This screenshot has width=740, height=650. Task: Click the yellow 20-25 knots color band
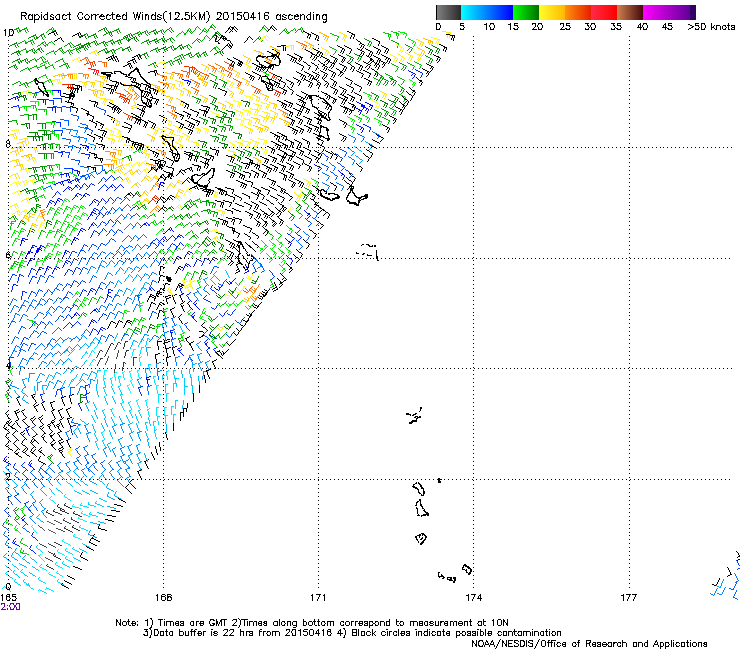pos(552,12)
